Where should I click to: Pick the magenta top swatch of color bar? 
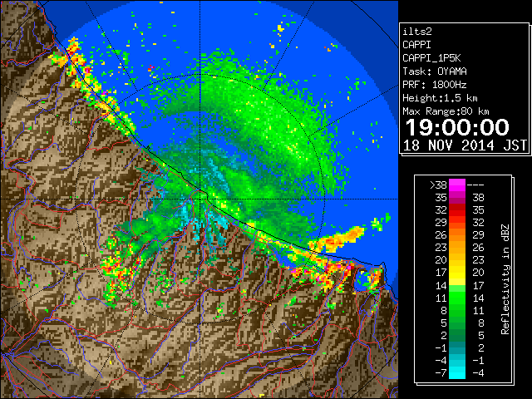click(x=457, y=185)
